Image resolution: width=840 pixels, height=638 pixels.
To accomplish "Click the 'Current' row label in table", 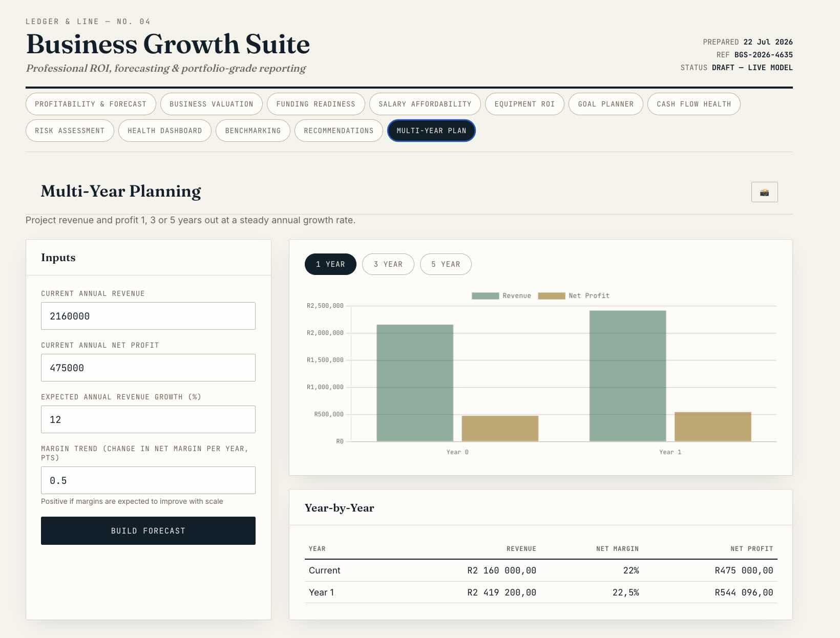I will pyautogui.click(x=325, y=570).
